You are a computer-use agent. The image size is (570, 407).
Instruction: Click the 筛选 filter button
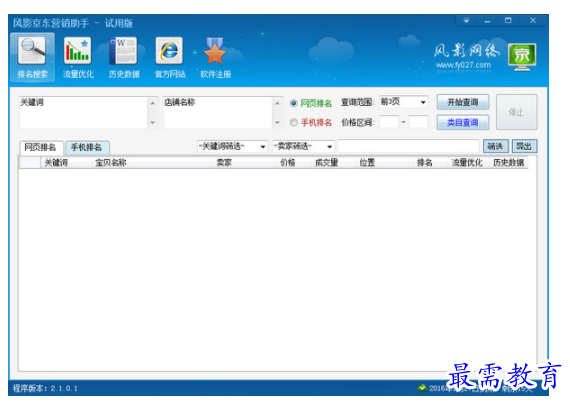(x=495, y=146)
